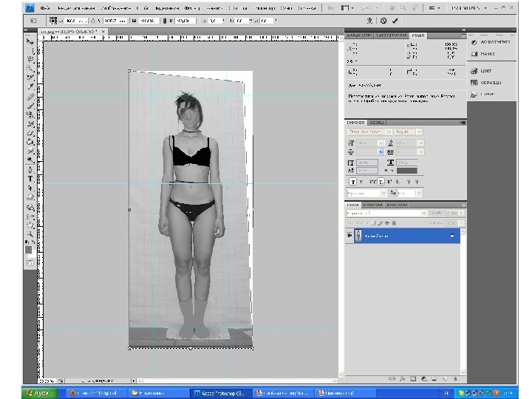Switch to warp mode in options bar

point(370,21)
